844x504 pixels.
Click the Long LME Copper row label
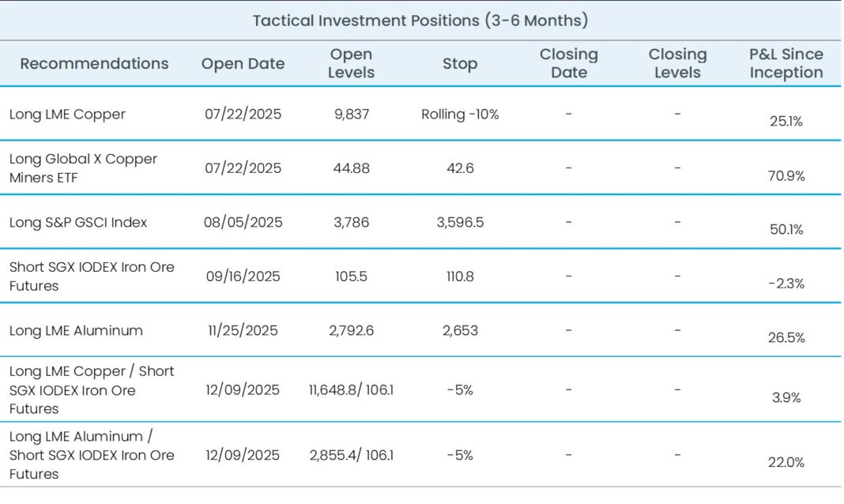click(x=67, y=114)
